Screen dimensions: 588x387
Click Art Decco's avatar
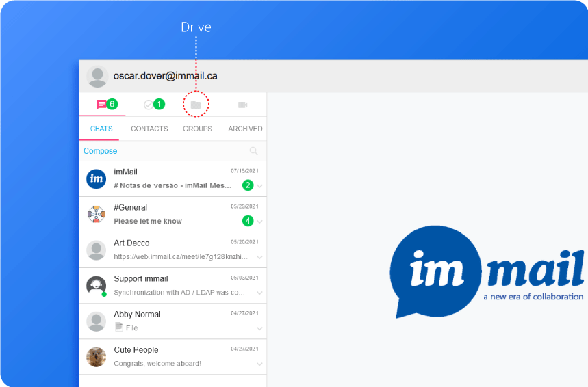click(97, 250)
